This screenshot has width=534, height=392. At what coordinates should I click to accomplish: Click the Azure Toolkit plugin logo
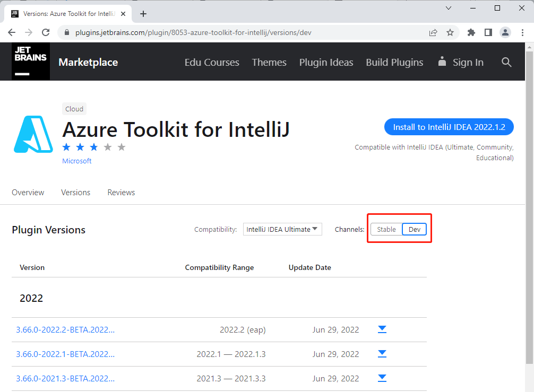[x=33, y=134]
